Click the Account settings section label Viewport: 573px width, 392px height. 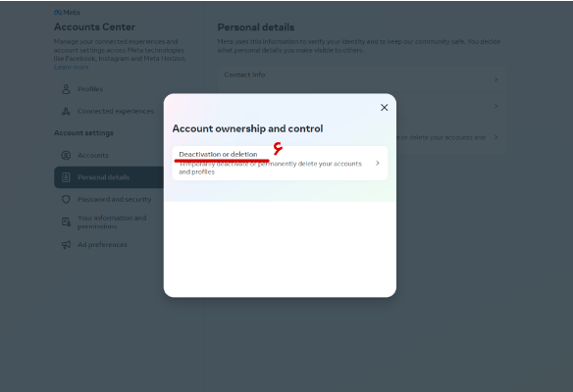coord(83,133)
